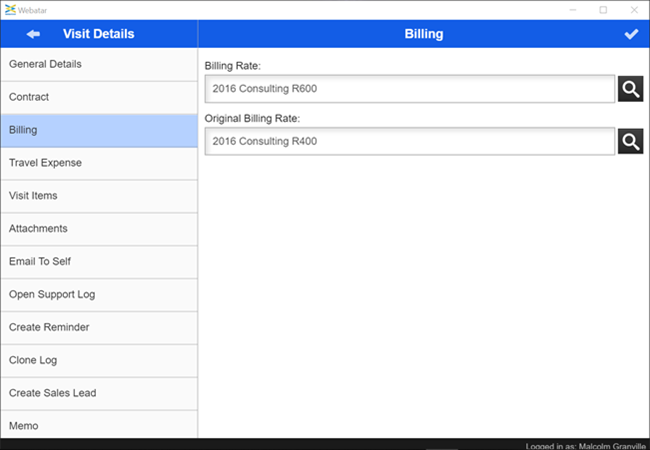
Task: Confirm billing with the checkmark icon
Action: click(x=630, y=34)
